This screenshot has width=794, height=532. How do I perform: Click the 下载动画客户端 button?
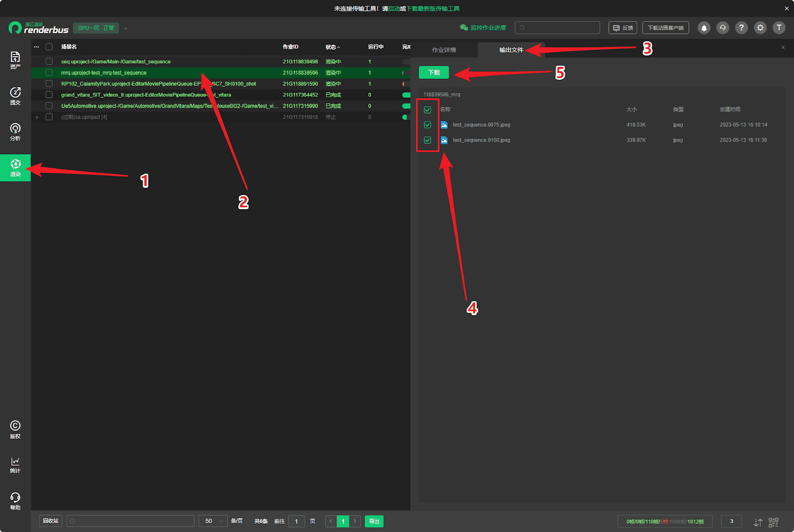click(665, 28)
